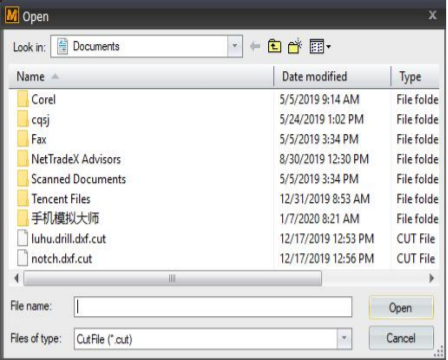Select the cqsj folder icon
Image resolution: width=448 pixels, height=360 pixels.
(22, 119)
